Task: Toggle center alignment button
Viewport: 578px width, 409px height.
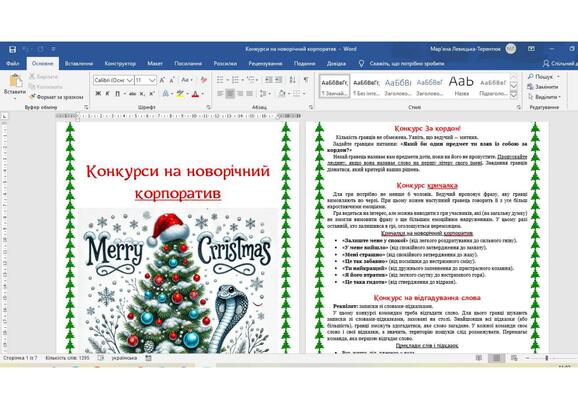Action: click(230, 94)
